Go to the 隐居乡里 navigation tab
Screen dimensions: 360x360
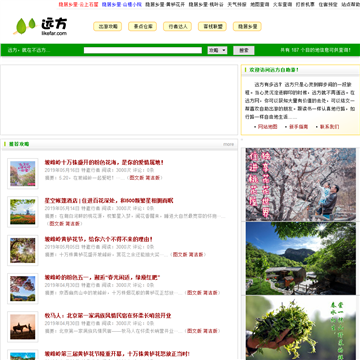point(247,27)
